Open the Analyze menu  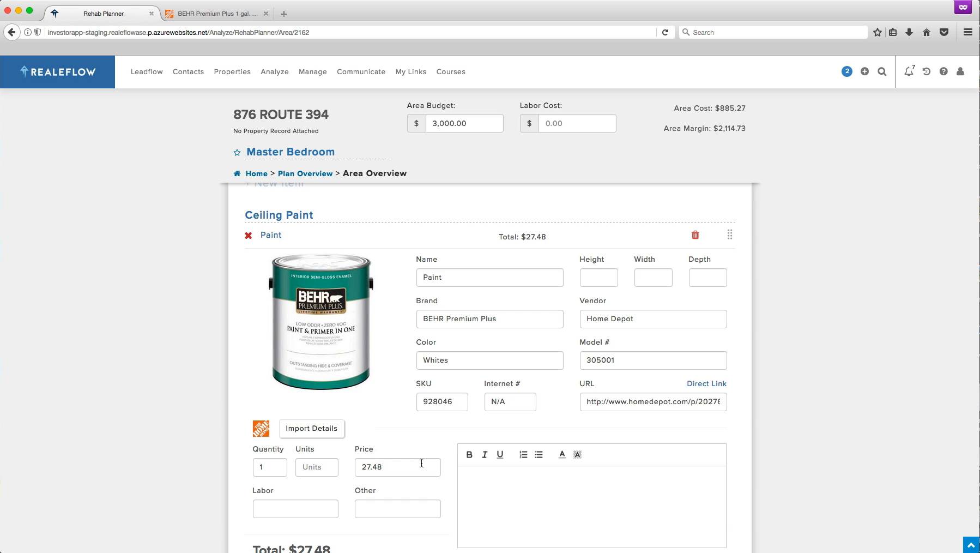[x=274, y=71]
